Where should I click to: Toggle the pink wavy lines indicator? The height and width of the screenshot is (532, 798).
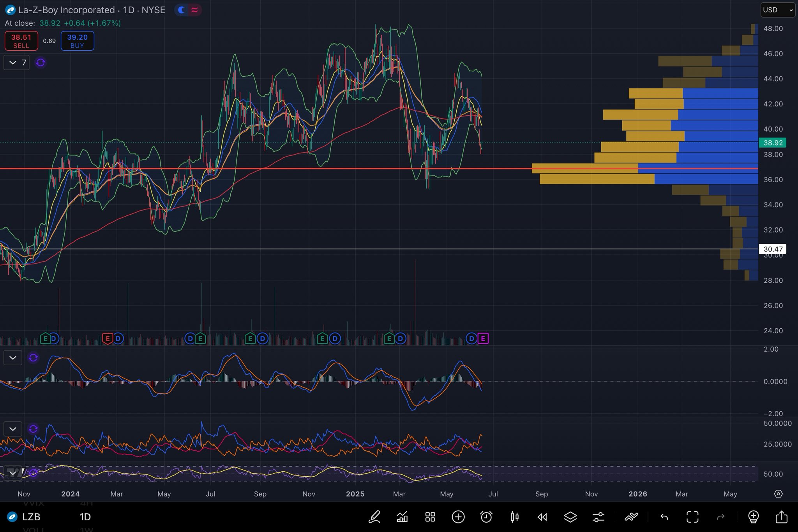coord(194,10)
